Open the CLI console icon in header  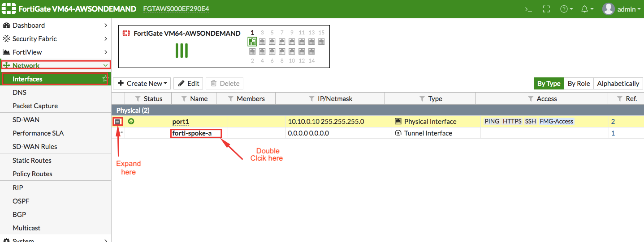529,9
